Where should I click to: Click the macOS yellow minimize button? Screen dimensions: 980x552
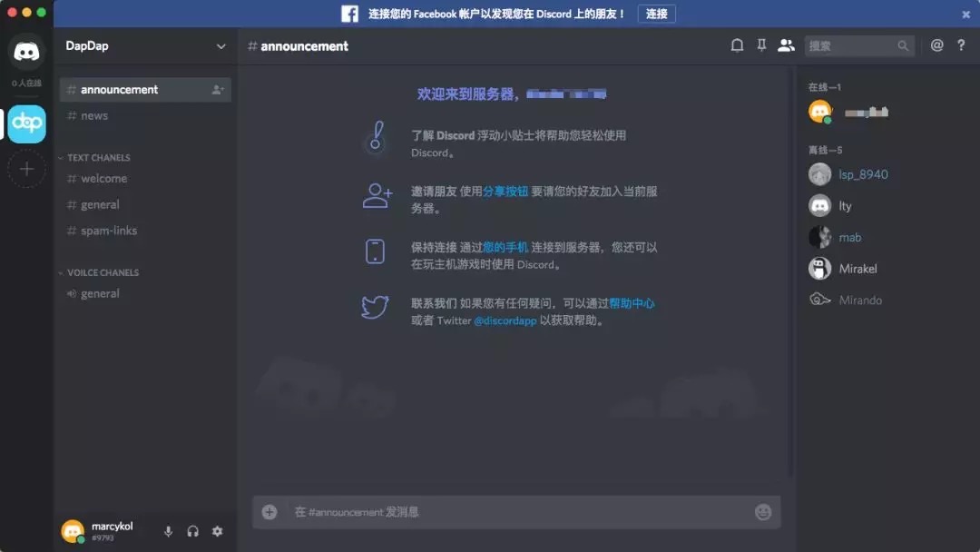26,12
